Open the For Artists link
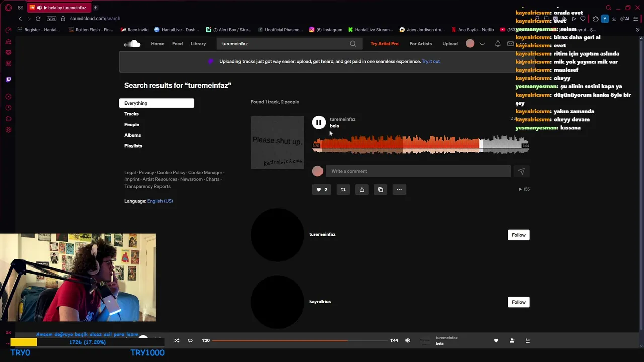 (421, 44)
